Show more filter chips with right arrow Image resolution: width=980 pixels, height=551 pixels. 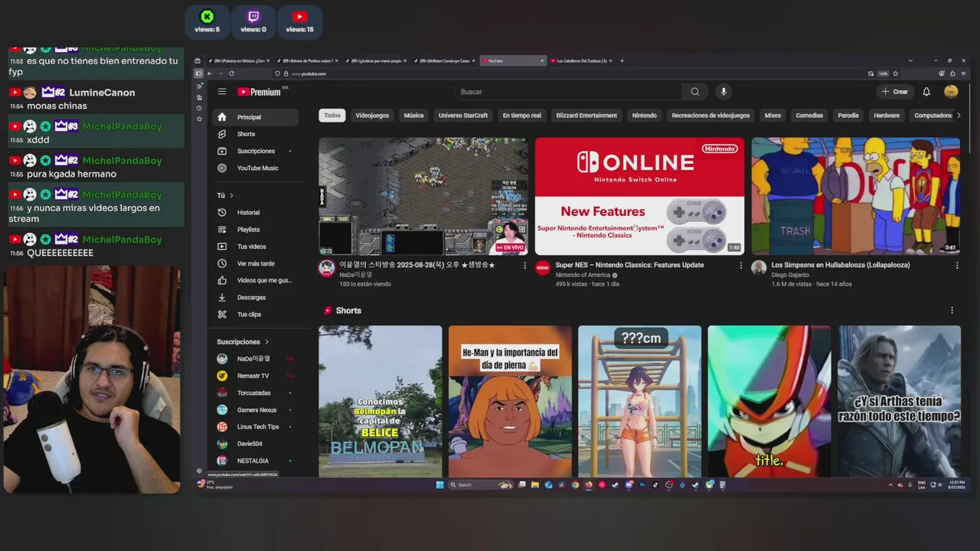pos(958,116)
